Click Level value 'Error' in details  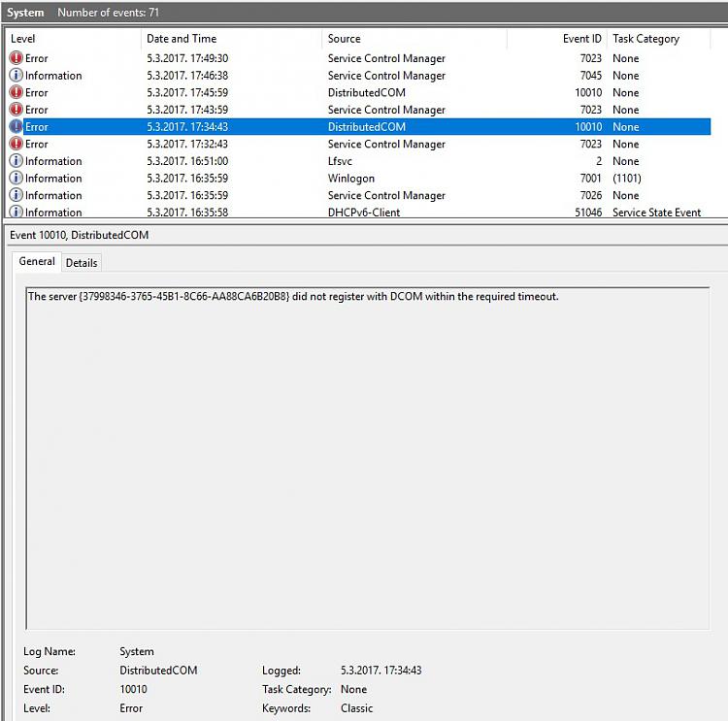pos(131,708)
